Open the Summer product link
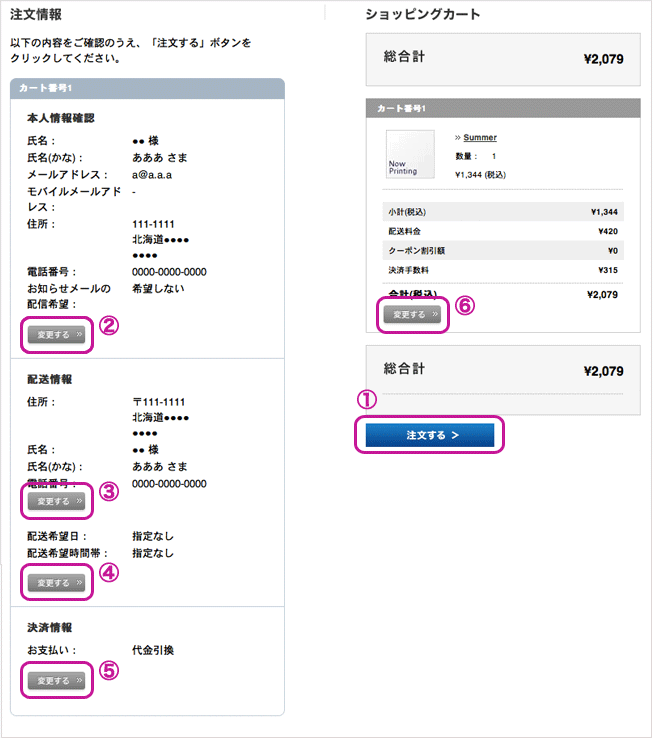Image resolution: width=653 pixels, height=738 pixels. [480, 137]
